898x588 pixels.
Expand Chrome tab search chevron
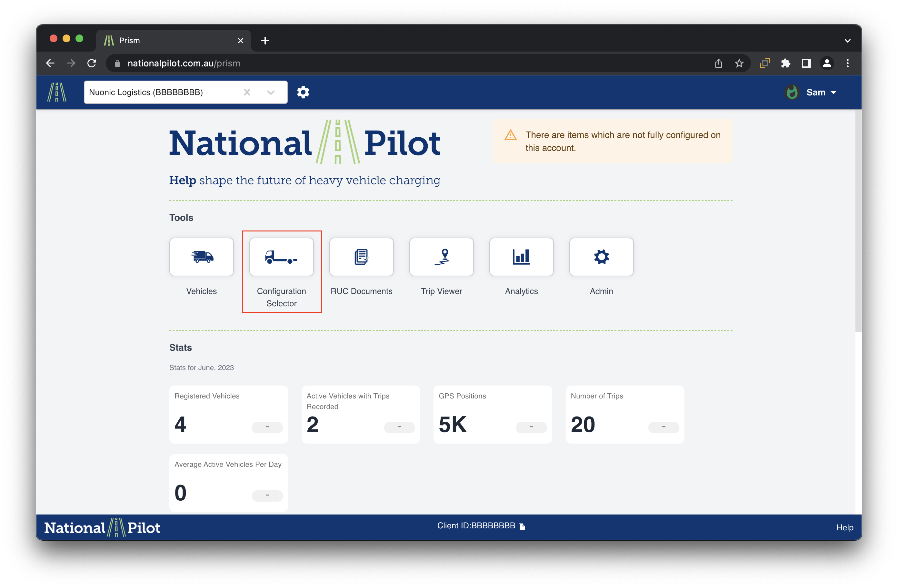(847, 41)
